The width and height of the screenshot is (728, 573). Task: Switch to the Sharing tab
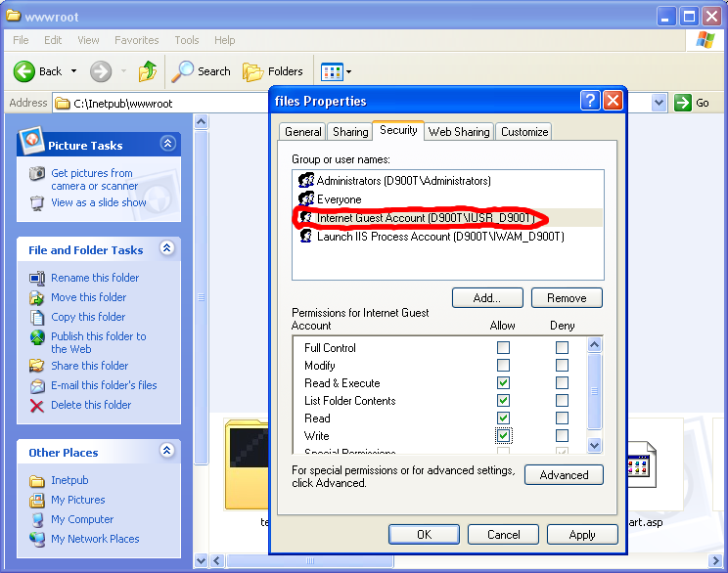pyautogui.click(x=350, y=132)
